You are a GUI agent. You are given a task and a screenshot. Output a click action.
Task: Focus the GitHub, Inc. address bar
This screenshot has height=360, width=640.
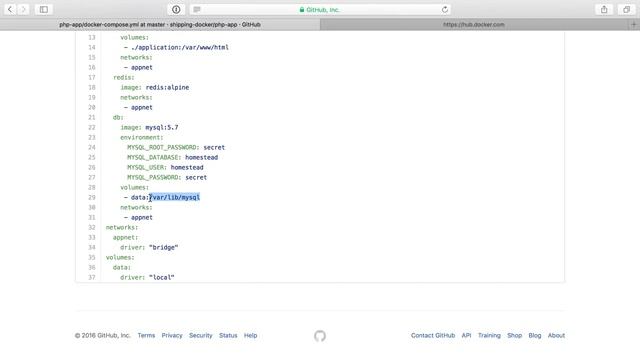tap(320, 9)
